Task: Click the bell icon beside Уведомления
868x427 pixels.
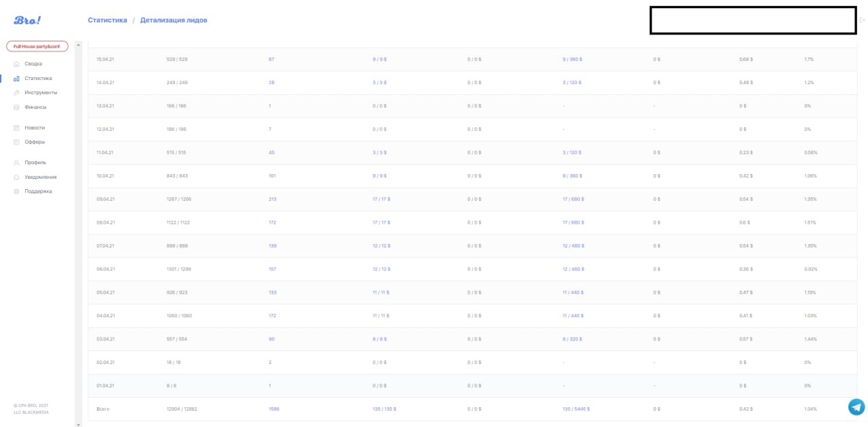Action: (x=17, y=177)
